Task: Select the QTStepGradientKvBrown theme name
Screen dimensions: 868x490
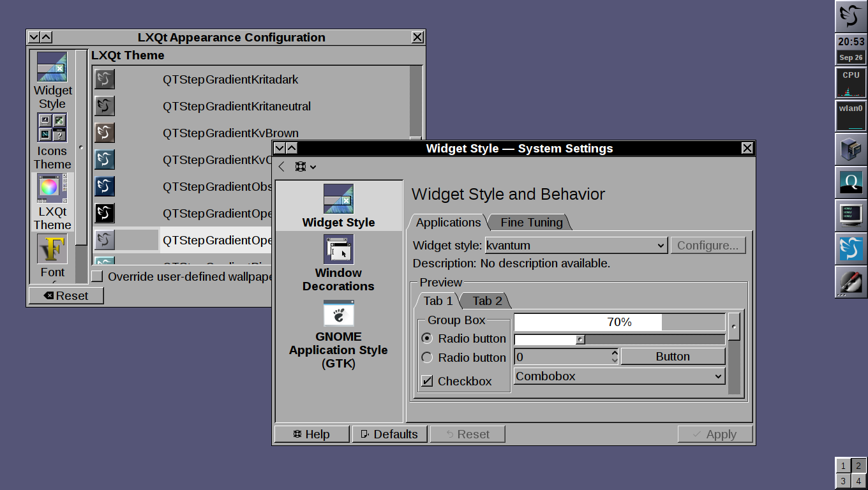Action: click(230, 133)
